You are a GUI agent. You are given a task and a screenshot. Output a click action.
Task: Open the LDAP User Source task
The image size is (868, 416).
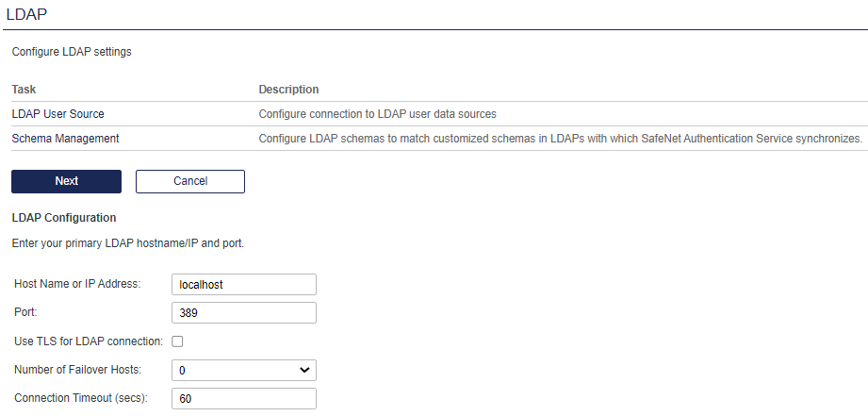58,114
